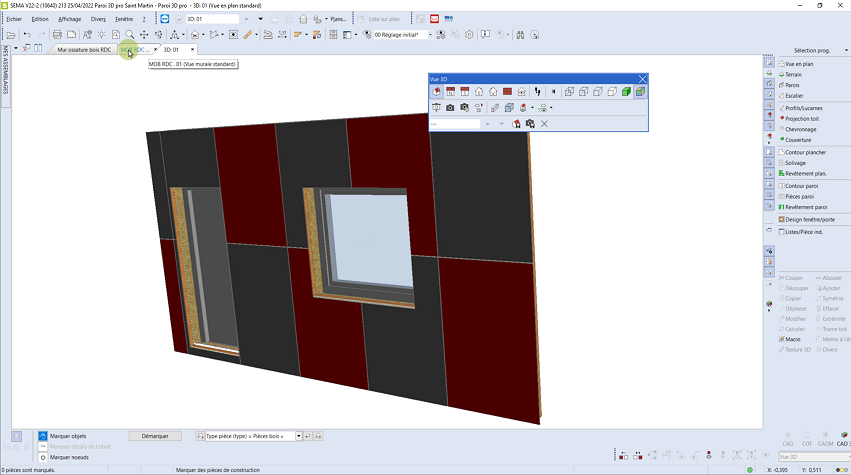Click the print icon in toolbar

(x=57, y=34)
